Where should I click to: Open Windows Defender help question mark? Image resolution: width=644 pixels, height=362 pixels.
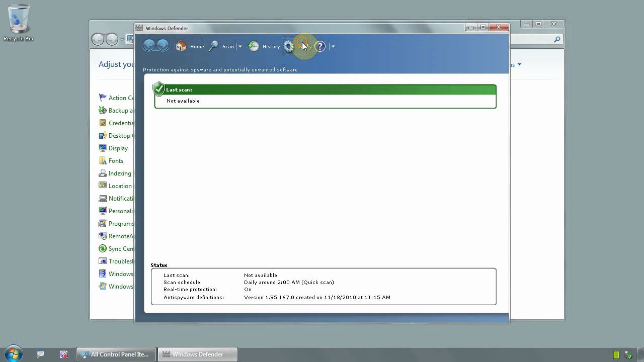pos(320,46)
